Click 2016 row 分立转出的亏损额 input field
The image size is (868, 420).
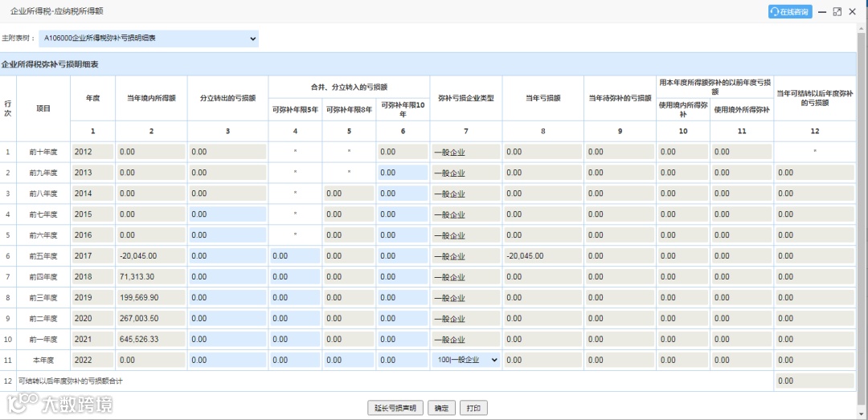[227, 235]
